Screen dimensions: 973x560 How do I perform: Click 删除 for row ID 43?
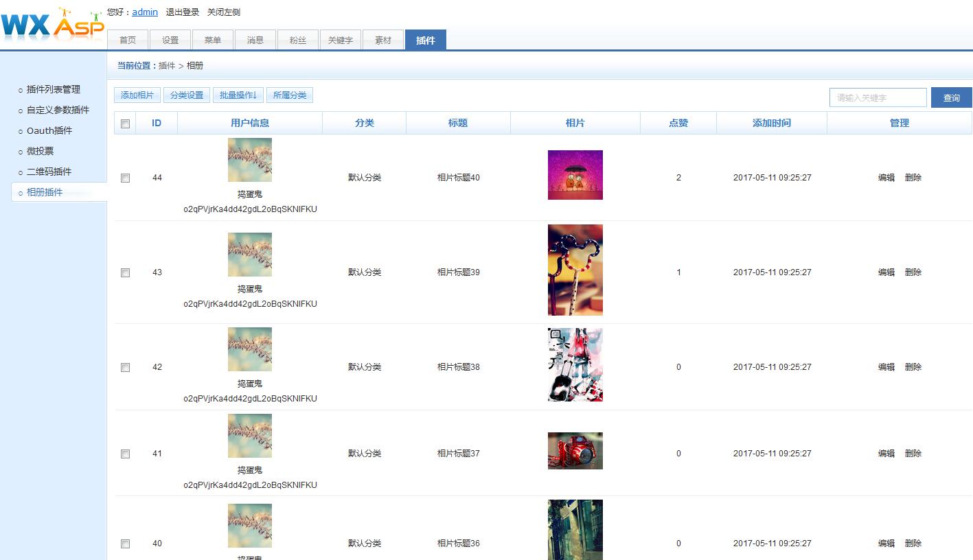[x=913, y=272]
